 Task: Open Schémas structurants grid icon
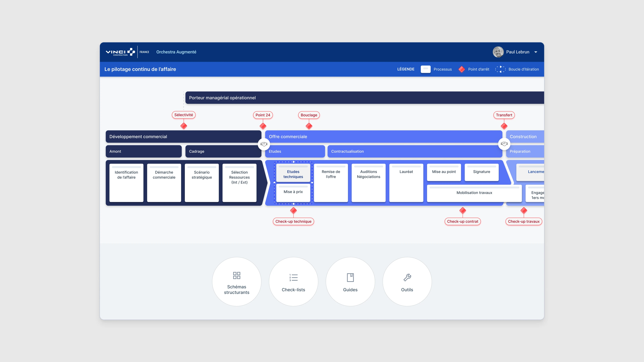[x=237, y=276]
